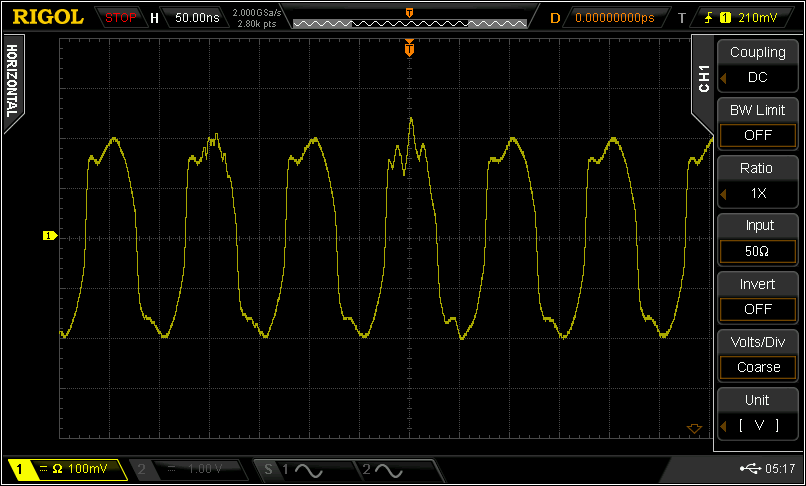Click the 50.00ns horizontal timebase value
The width and height of the screenshot is (806, 486).
(x=197, y=17)
